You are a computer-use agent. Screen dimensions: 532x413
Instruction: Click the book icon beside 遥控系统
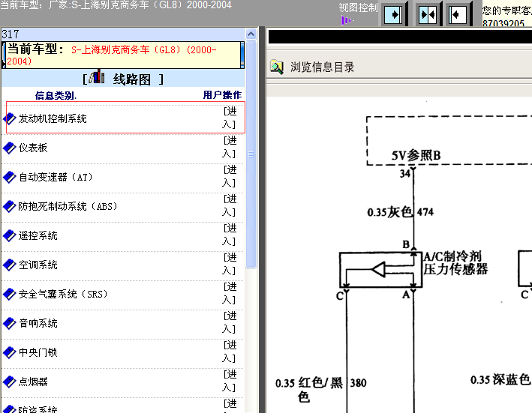10,235
